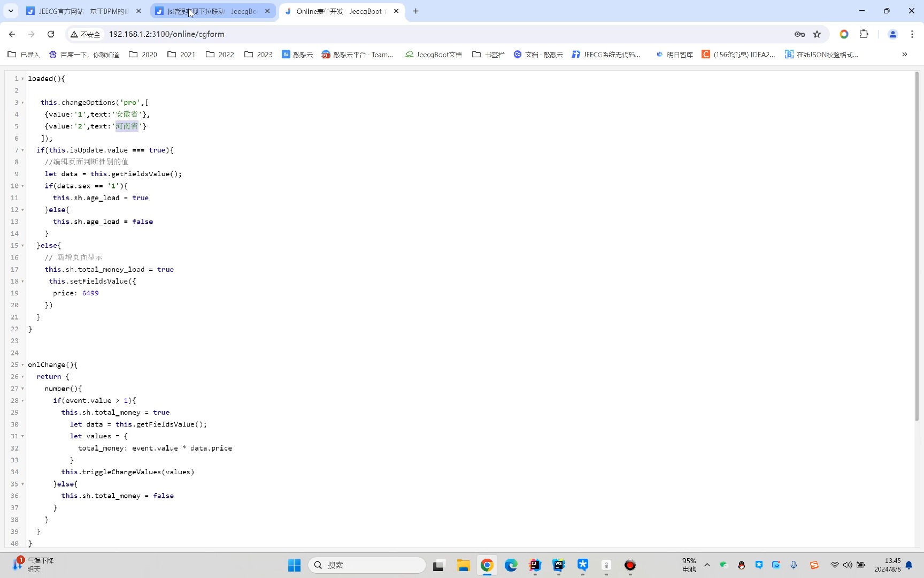Open the IDEA2 CSDN bookmark

point(738,54)
